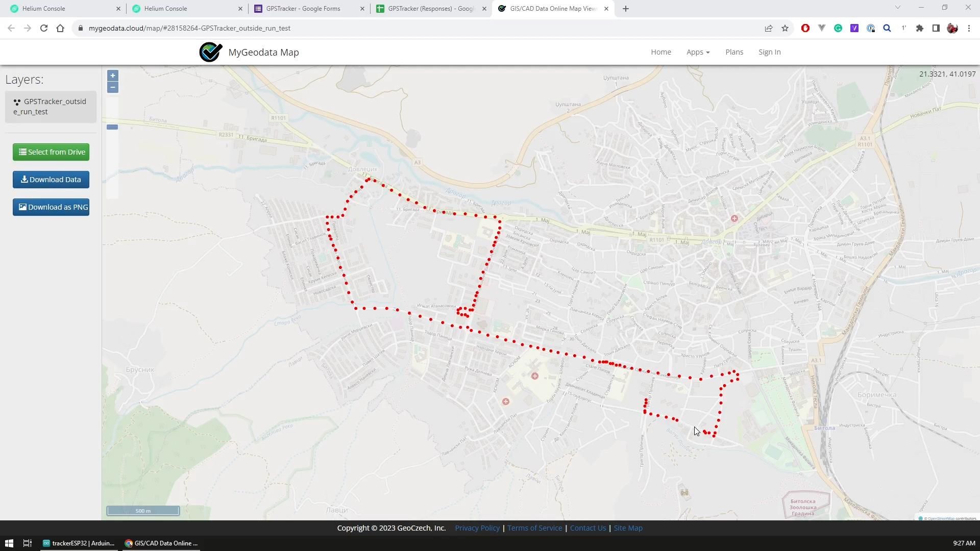This screenshot has width=980, height=551.
Task: Switch to the GPSTracker Google Forms tab
Action: pyautogui.click(x=302, y=8)
